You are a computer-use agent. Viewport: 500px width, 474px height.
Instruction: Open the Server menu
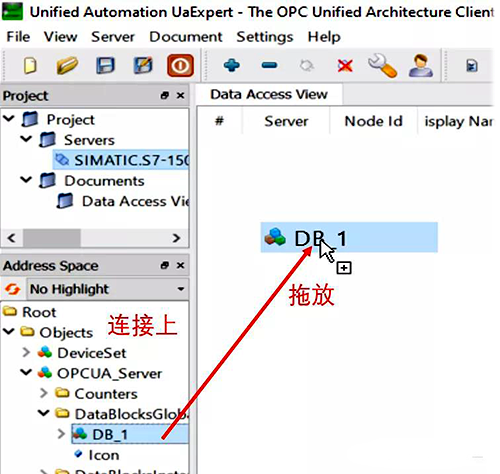(x=113, y=37)
